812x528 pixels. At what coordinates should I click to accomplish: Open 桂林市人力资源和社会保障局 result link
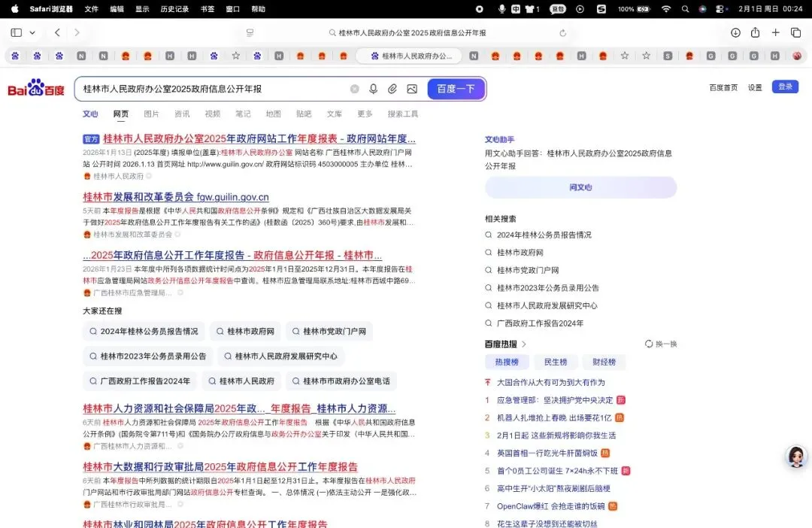click(239, 408)
